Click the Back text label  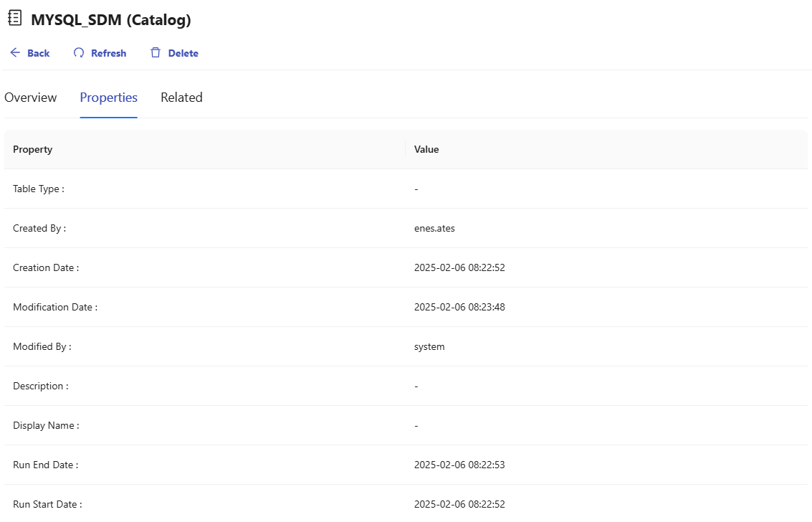point(39,53)
